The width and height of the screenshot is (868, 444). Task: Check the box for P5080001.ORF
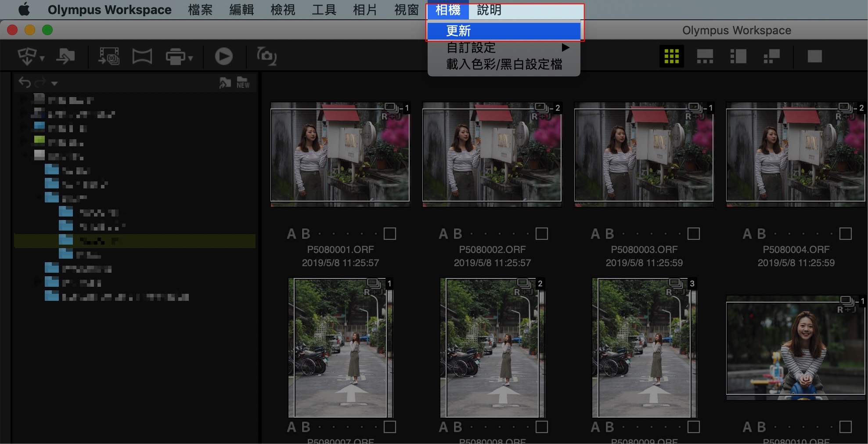click(389, 234)
